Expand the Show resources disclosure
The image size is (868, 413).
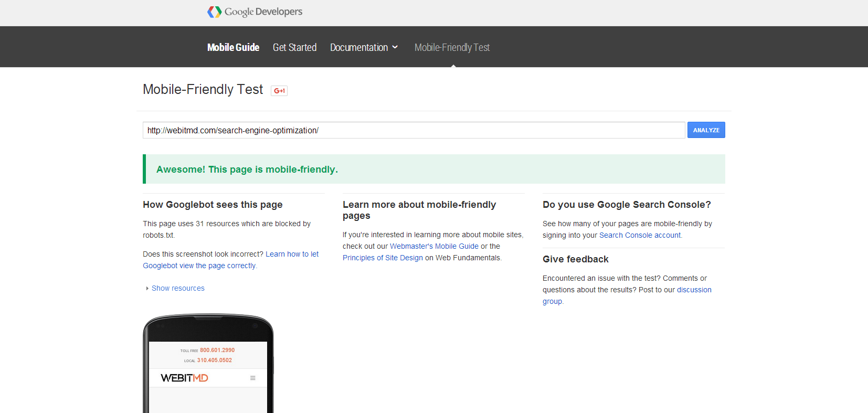coord(175,288)
